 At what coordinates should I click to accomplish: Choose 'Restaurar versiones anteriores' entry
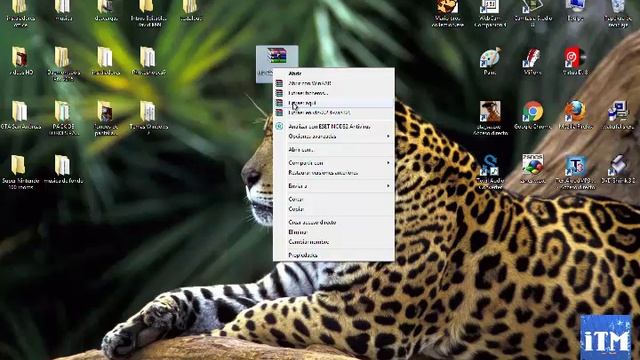pos(333,173)
